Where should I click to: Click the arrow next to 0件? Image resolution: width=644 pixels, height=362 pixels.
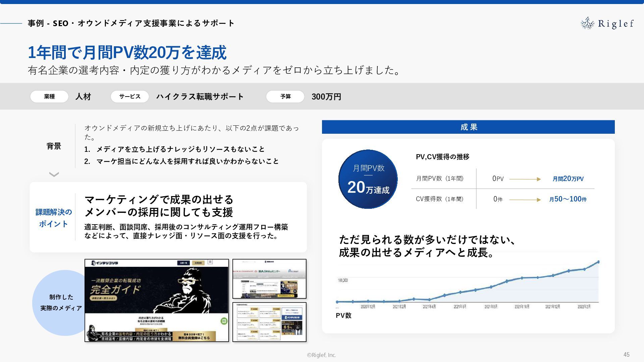coord(525,200)
